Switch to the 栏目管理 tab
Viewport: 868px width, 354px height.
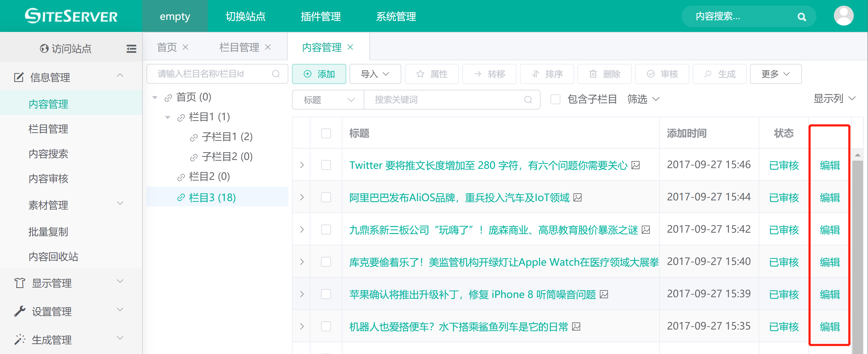coord(239,47)
